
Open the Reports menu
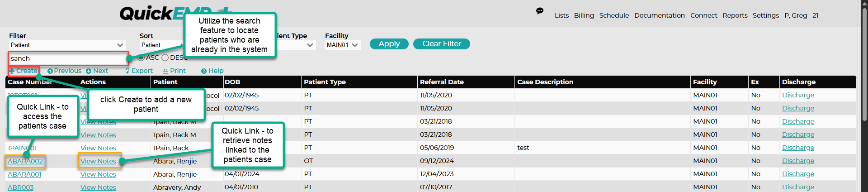pyautogui.click(x=735, y=15)
